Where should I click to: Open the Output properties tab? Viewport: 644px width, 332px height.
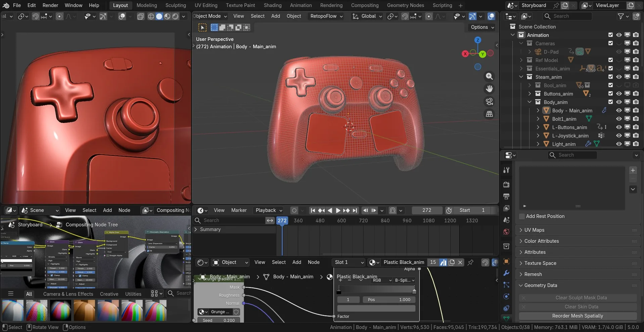(506, 196)
